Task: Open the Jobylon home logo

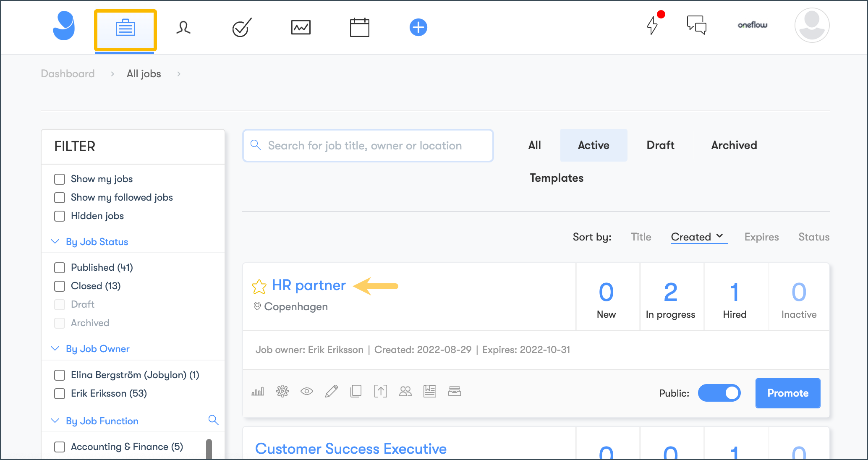Action: click(64, 26)
